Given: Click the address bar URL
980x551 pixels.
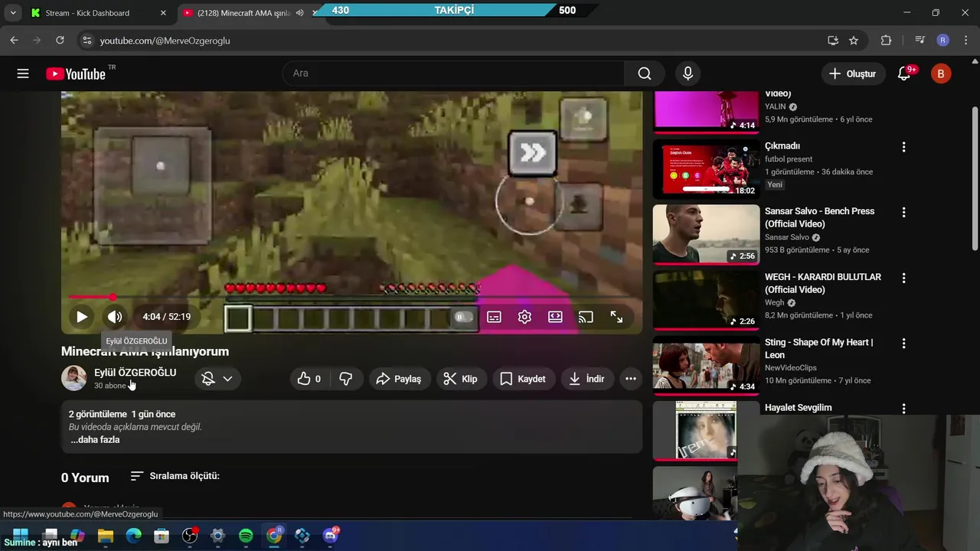Looking at the screenshot, I should (165, 41).
